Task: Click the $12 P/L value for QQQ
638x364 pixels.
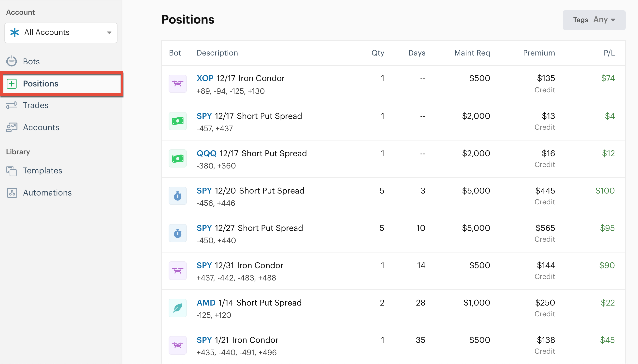Action: point(608,153)
